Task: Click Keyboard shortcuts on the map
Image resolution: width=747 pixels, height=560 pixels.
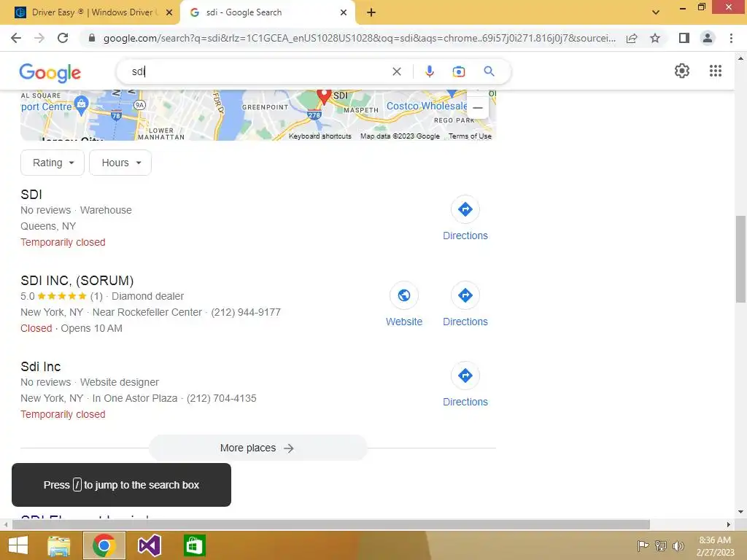Action: (x=320, y=136)
